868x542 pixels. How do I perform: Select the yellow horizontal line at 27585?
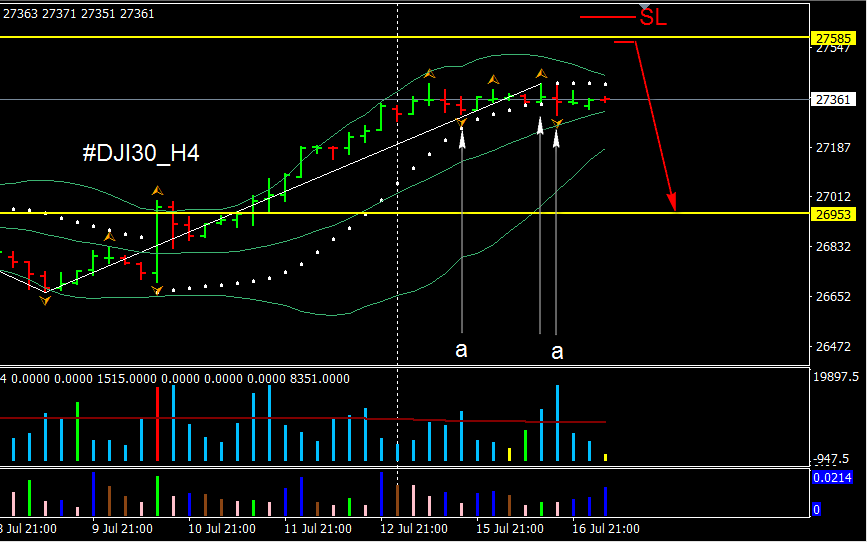click(x=405, y=37)
